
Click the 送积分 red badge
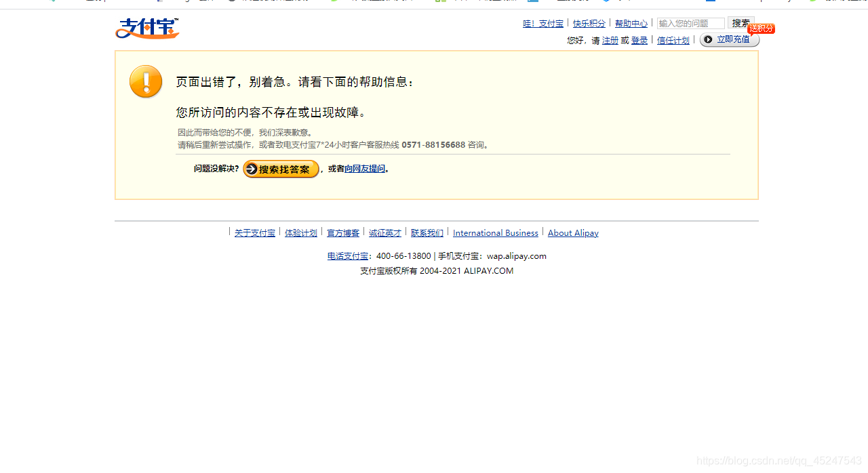point(762,28)
